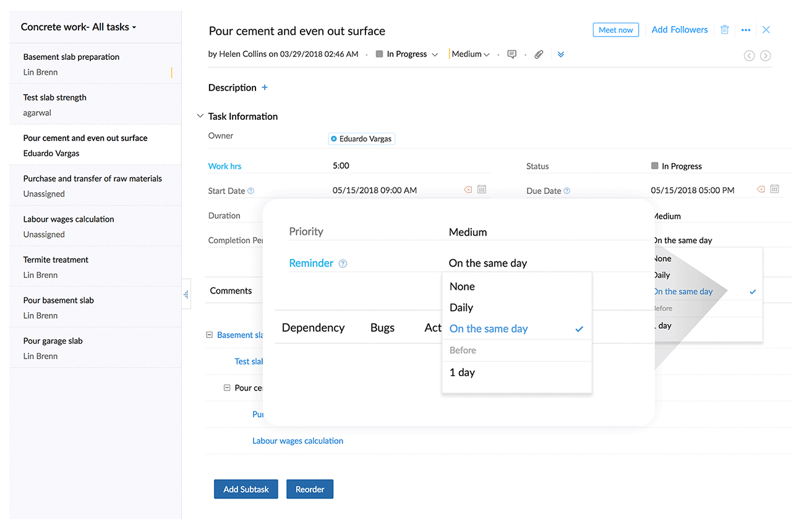Image resolution: width=804 pixels, height=532 pixels.
Task: Click the comment bubble icon
Action: [511, 54]
